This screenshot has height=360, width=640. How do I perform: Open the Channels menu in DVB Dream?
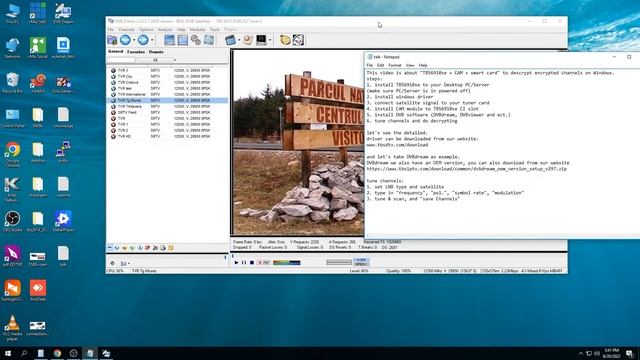(126, 29)
